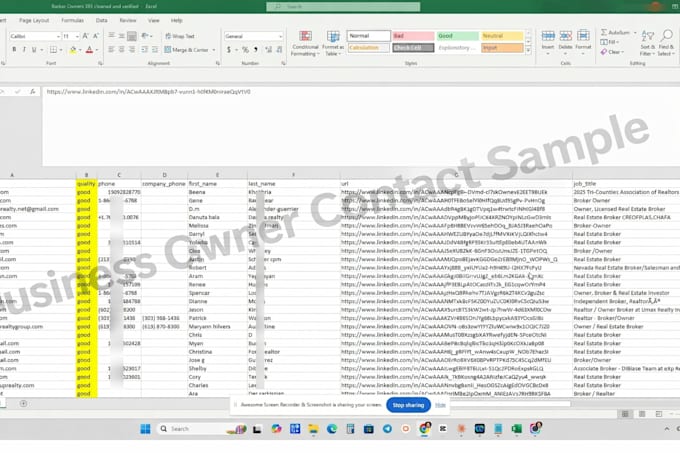680x453 pixels.
Task: Click the title bar Search box
Action: pyautogui.click(x=343, y=7)
